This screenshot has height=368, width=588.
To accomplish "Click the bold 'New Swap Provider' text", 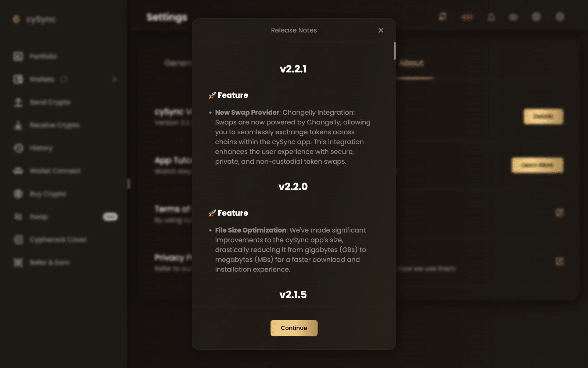I will (x=247, y=112).
